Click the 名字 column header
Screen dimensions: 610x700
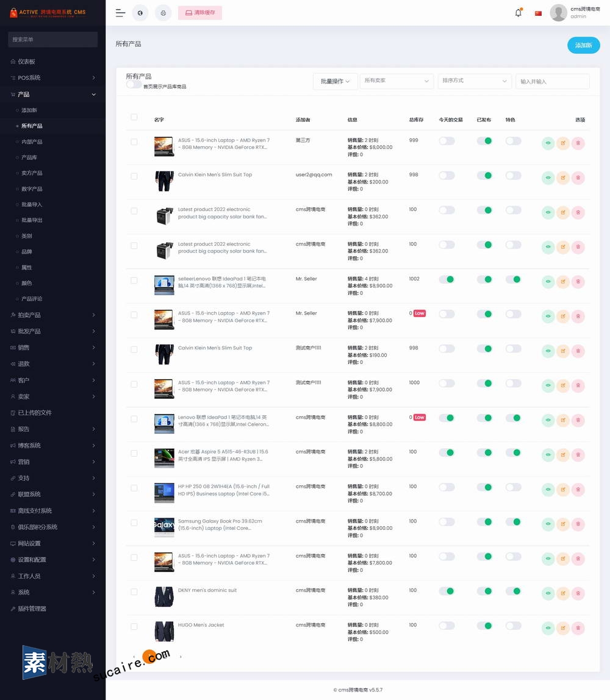159,120
